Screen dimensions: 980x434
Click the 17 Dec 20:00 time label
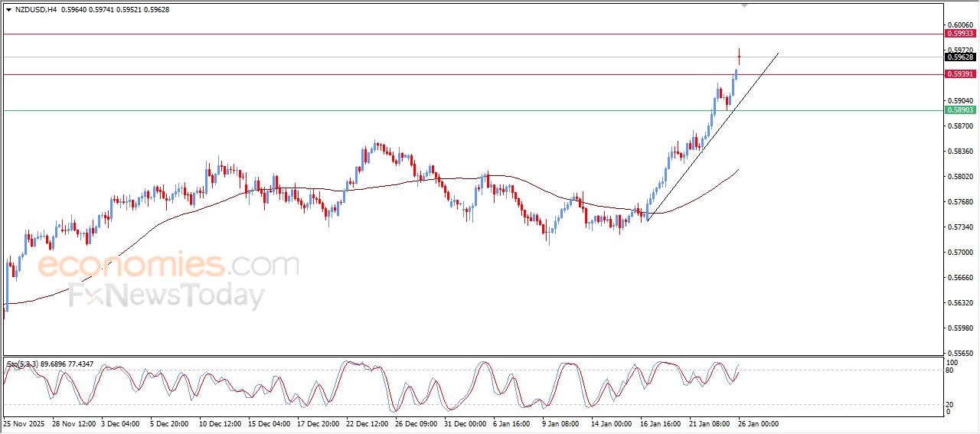point(319,423)
